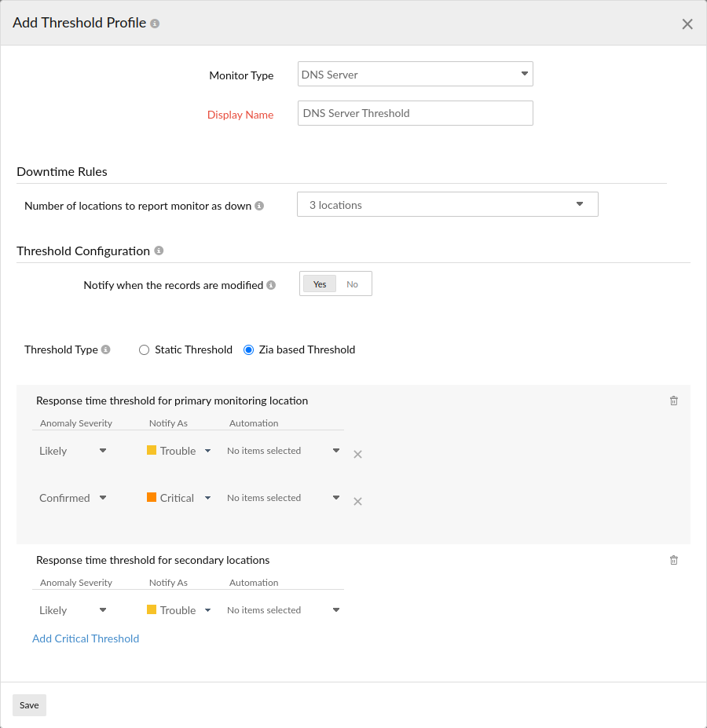The image size is (707, 728).
Task: Remove the Likely severity row in primary threshold
Action: 357,454
